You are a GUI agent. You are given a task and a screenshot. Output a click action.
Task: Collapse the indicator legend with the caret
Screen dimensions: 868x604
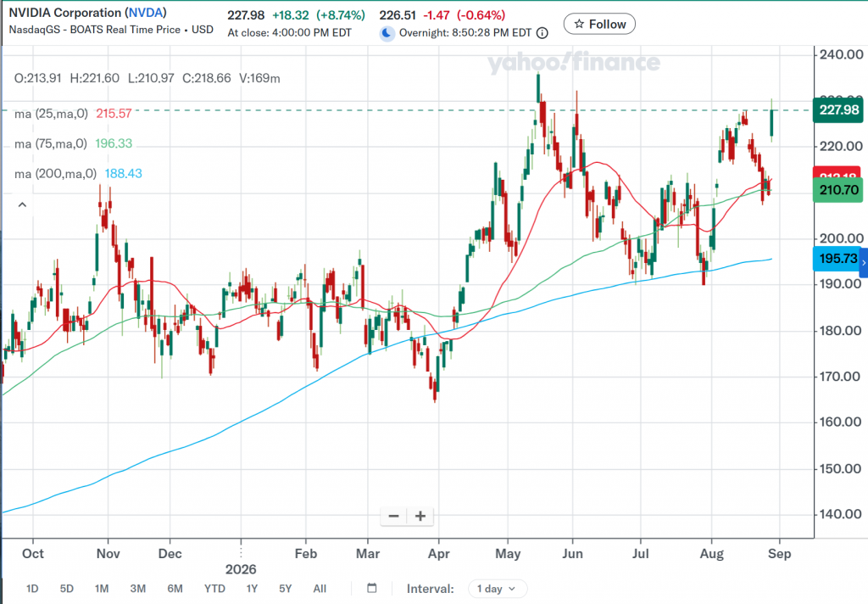coord(22,205)
